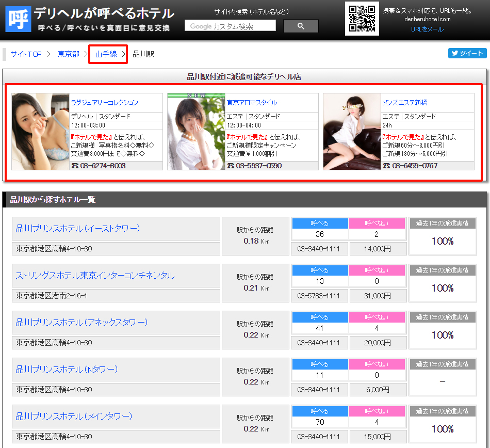Viewport: 490px width, 448px height.
Task: Open 東京アロマスタイル shop link
Action: point(252,103)
